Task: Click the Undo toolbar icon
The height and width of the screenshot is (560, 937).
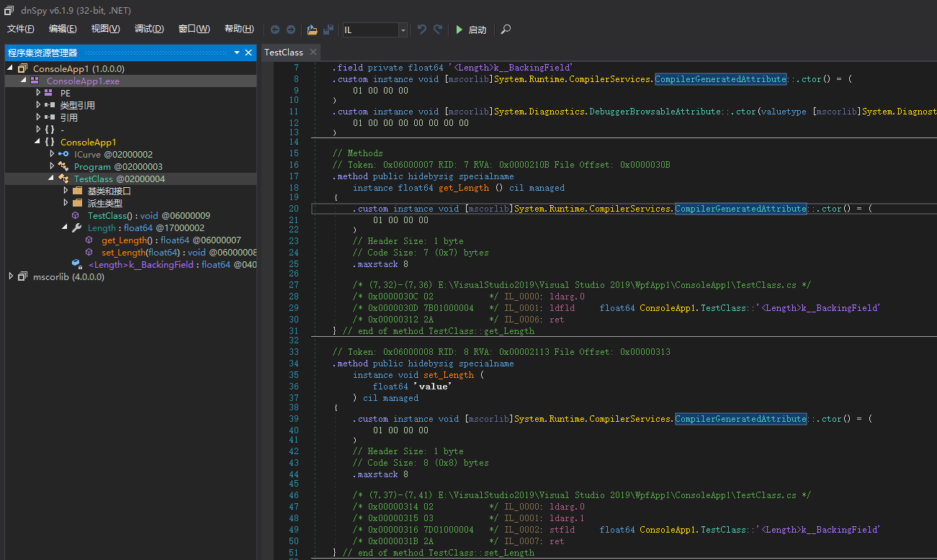Action: click(x=421, y=30)
